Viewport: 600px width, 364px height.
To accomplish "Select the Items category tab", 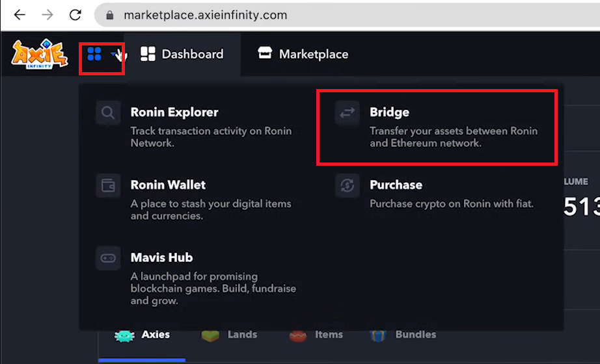I will click(316, 335).
